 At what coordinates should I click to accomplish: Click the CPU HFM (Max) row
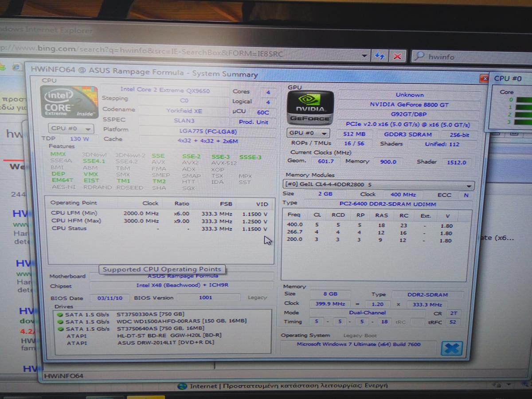click(159, 221)
